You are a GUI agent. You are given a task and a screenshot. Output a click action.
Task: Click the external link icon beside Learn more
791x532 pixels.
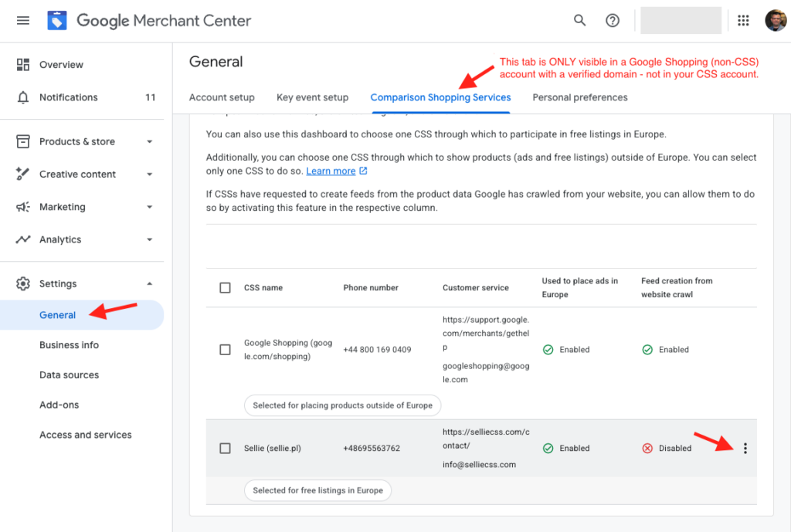363,171
